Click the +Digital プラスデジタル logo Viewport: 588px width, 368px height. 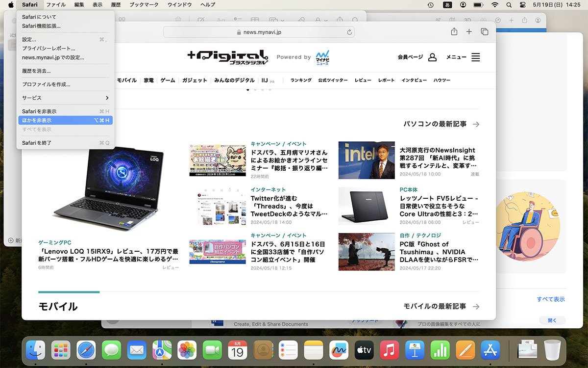[x=228, y=57]
